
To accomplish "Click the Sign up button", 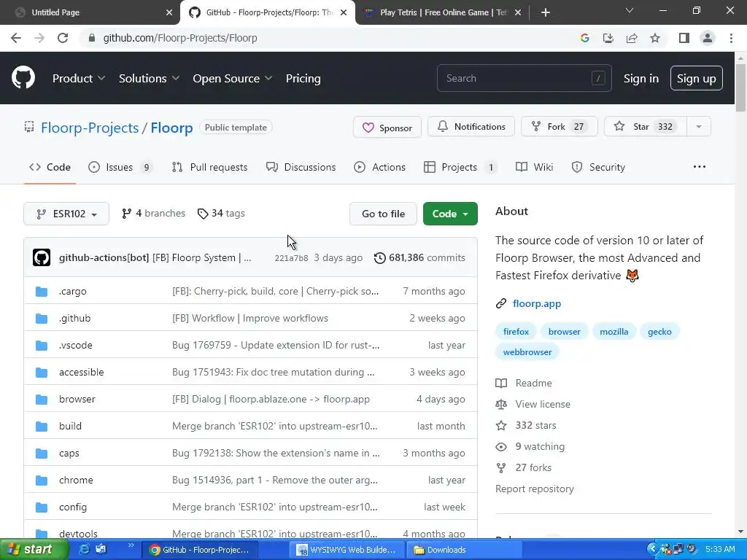I will tap(696, 79).
